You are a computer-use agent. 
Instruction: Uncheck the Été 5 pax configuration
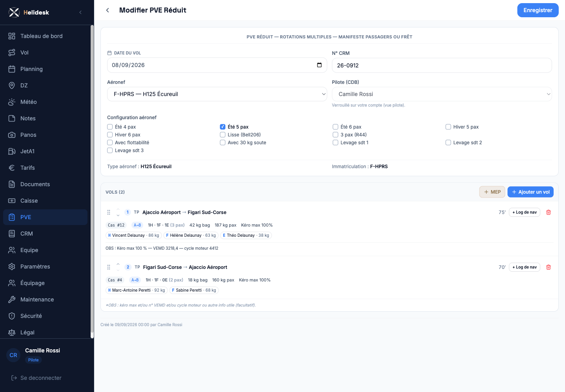[x=222, y=127]
